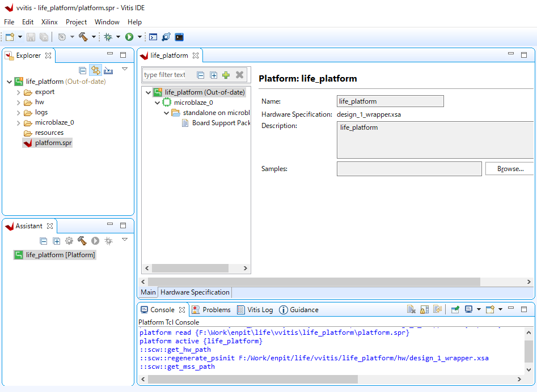The image size is (537, 392).
Task: Toggle Word Wrap in Console toolbar
Action: click(437, 309)
